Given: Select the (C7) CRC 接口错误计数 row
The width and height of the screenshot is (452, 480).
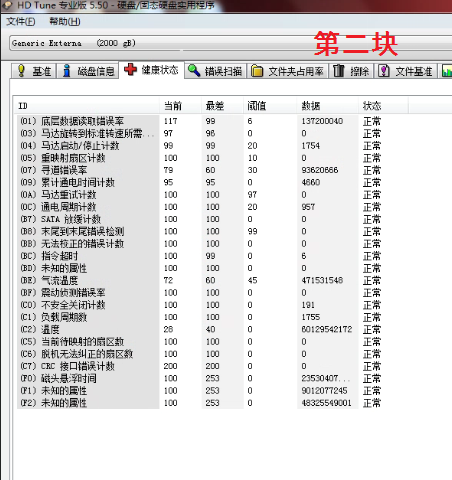Looking at the screenshot, I should pyautogui.click(x=200, y=366).
